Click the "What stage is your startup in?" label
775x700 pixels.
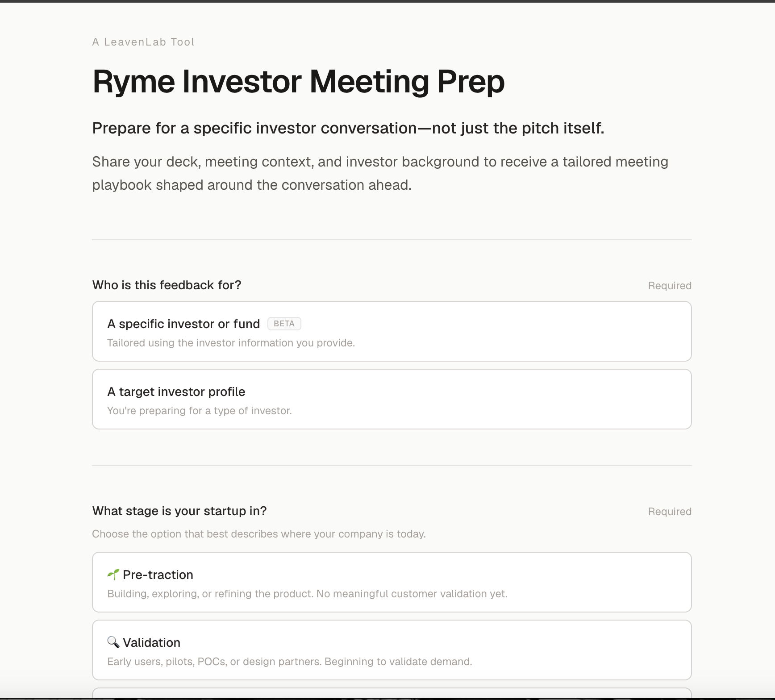(179, 511)
